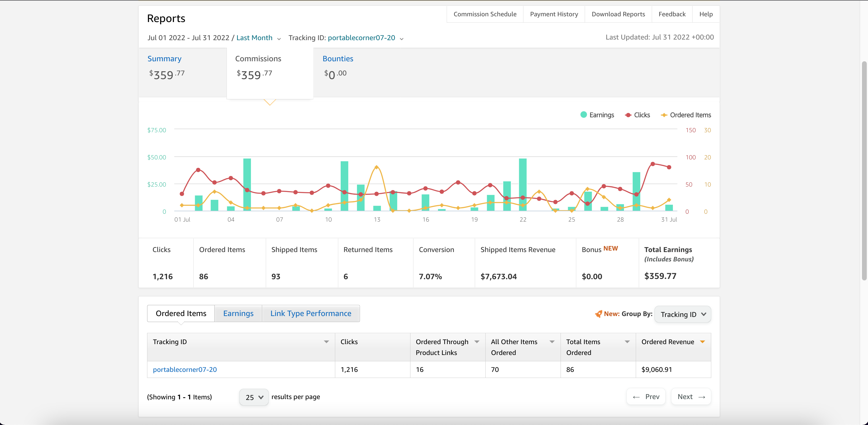The image size is (868, 425).
Task: Select the Ordered Items table tab
Action: 181,313
